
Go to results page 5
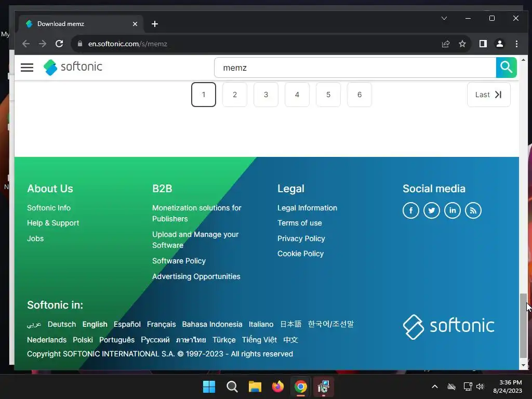coord(328,95)
